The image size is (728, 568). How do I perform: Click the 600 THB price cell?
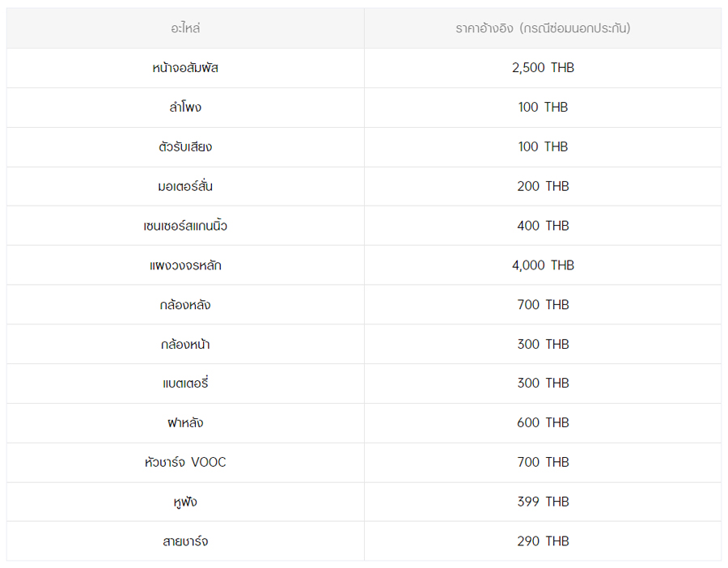point(543,422)
